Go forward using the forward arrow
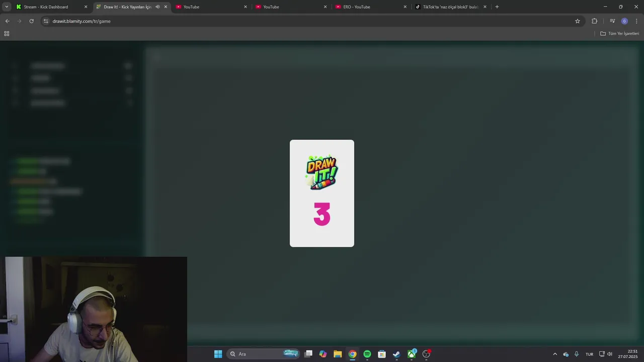 click(x=19, y=21)
